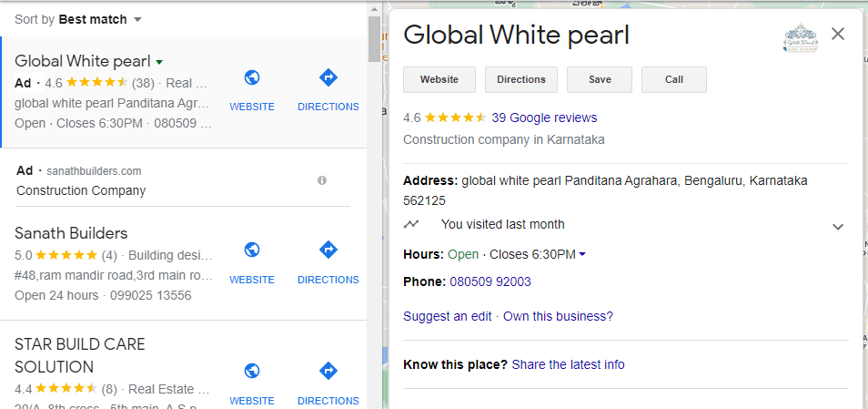This screenshot has width=868, height=409.
Task: Click the results list scrollbar thumb
Action: 374,39
